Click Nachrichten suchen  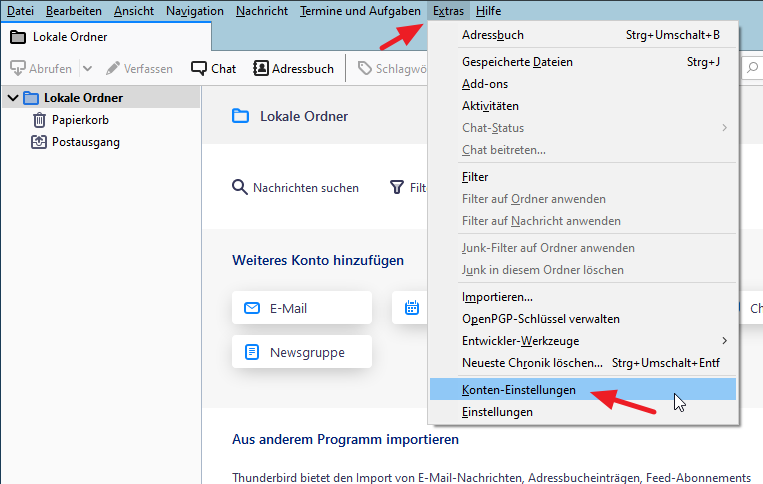coord(295,188)
